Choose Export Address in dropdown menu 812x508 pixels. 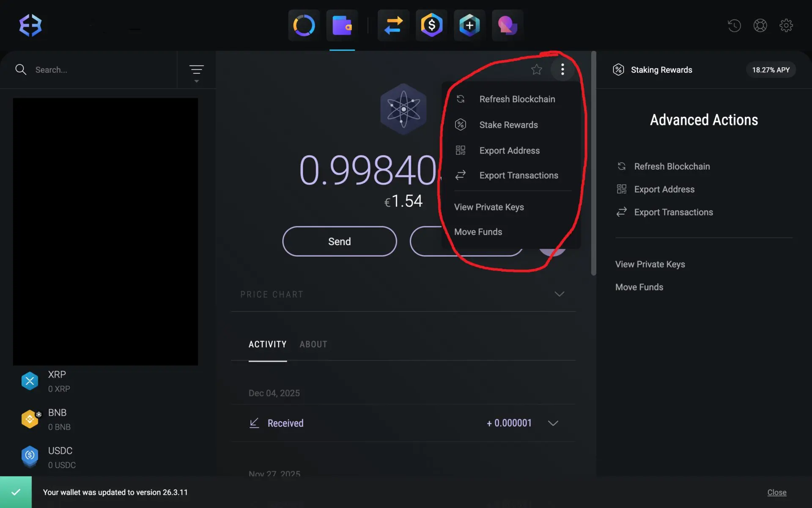[x=511, y=151]
